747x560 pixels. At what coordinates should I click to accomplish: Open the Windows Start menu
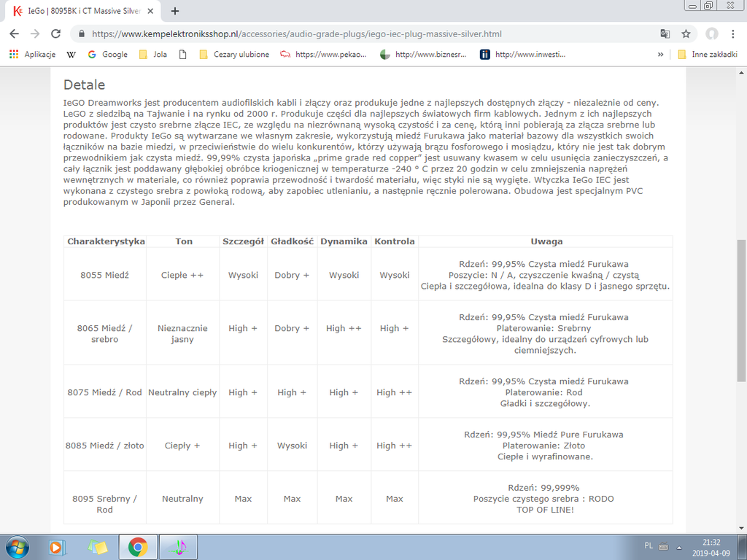pos(18,547)
